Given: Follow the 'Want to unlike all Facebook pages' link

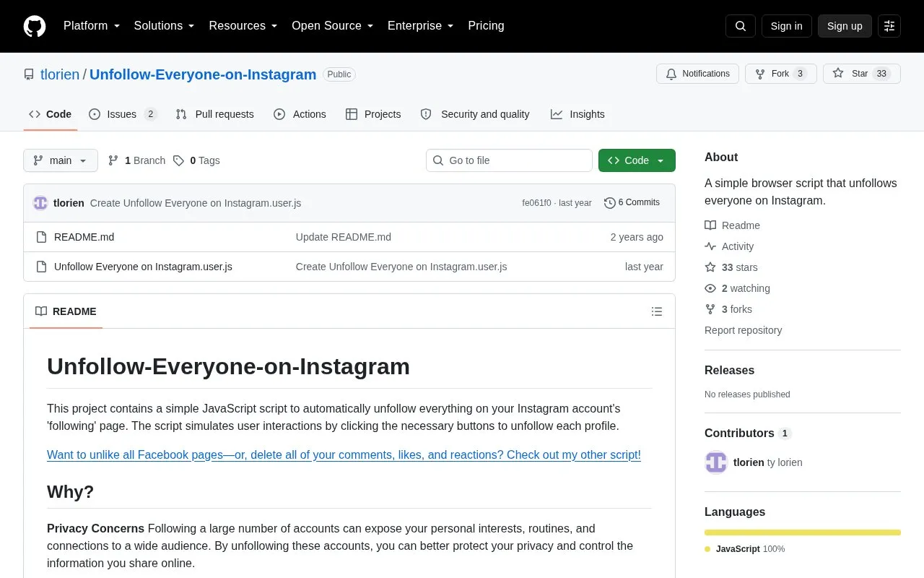Looking at the screenshot, I should [x=344, y=455].
